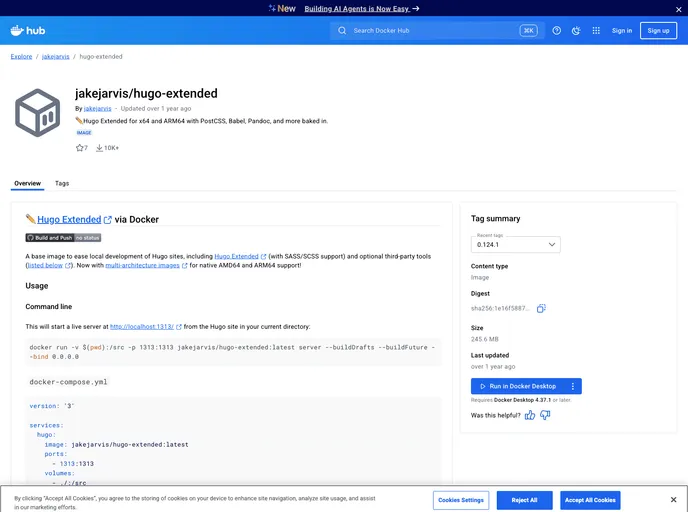
Task: Click the Build and Push status badge
Action: click(x=63, y=238)
